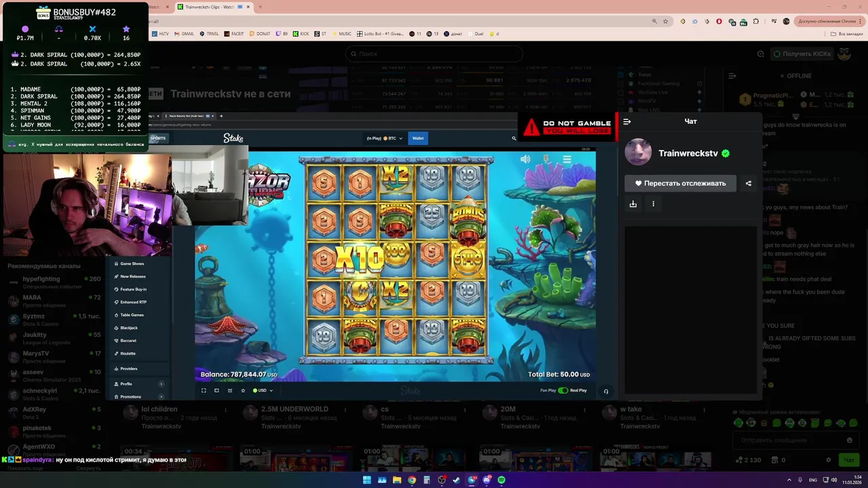868x488 pixels.
Task: Toggle Fun Play / Real Play switch
Action: point(563,390)
